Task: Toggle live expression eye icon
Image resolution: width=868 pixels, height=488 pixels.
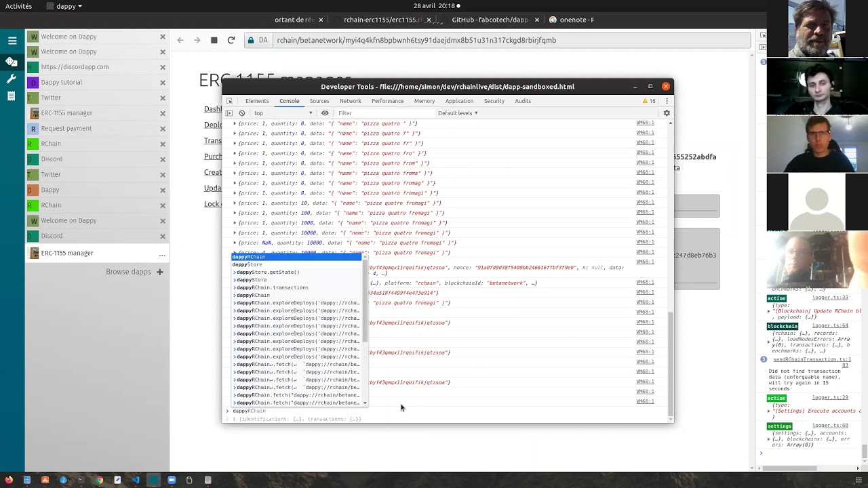Action: [x=325, y=113]
